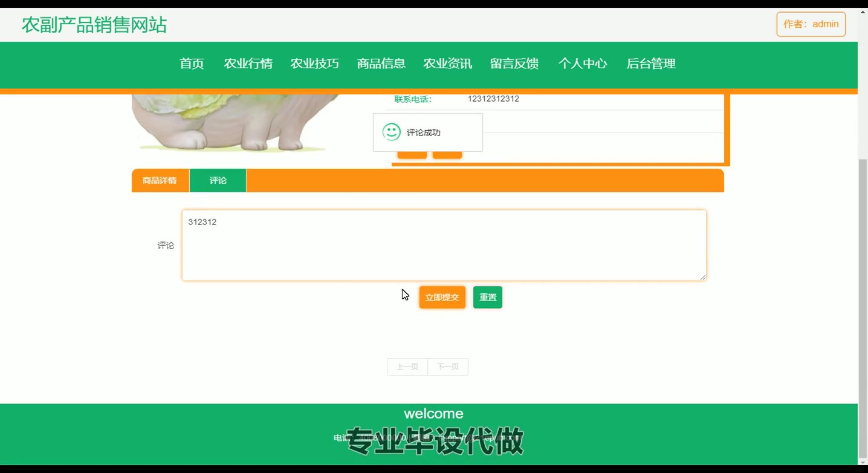Open 个人中心 from the navigation
Image resolution: width=868 pixels, height=473 pixels.
coord(582,64)
